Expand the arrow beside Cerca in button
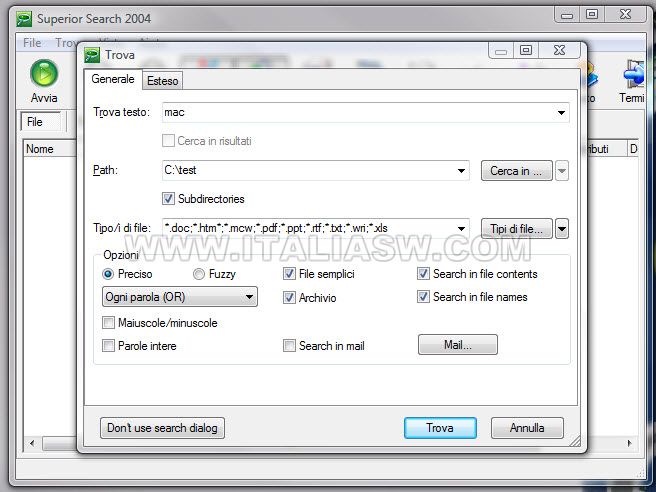Screen dimensions: 656x492 (562, 171)
